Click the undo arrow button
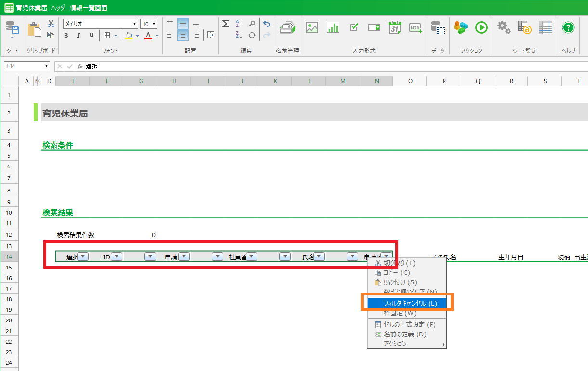 click(267, 24)
